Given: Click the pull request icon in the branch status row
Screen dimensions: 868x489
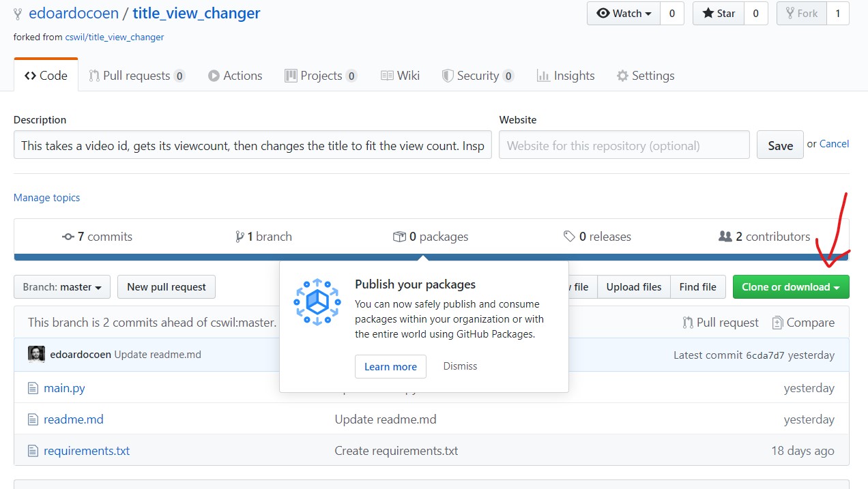Looking at the screenshot, I should [688, 323].
